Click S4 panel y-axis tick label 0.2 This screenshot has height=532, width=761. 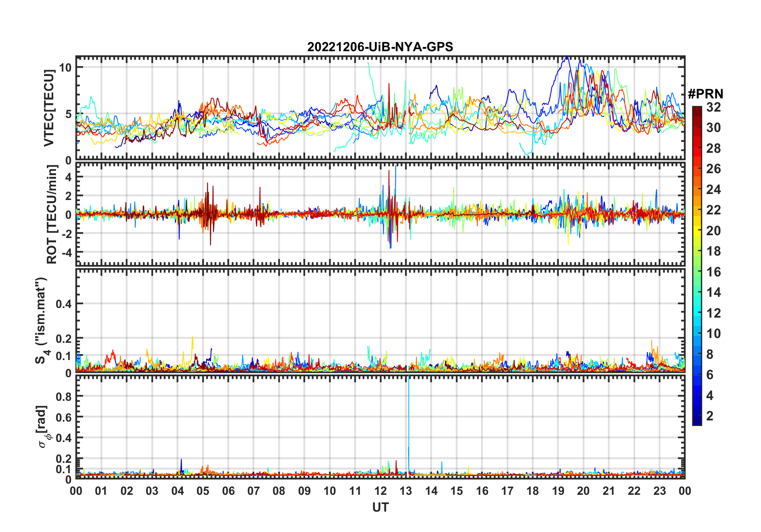click(64, 339)
